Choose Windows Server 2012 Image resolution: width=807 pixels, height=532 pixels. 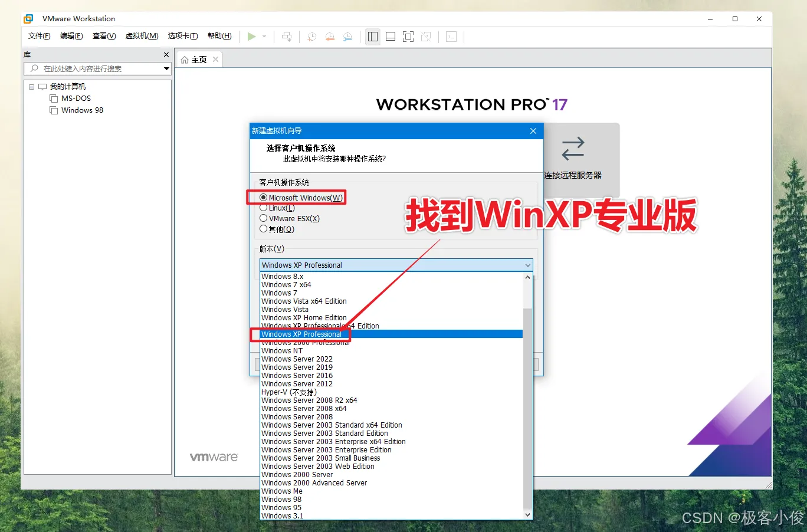(392, 383)
